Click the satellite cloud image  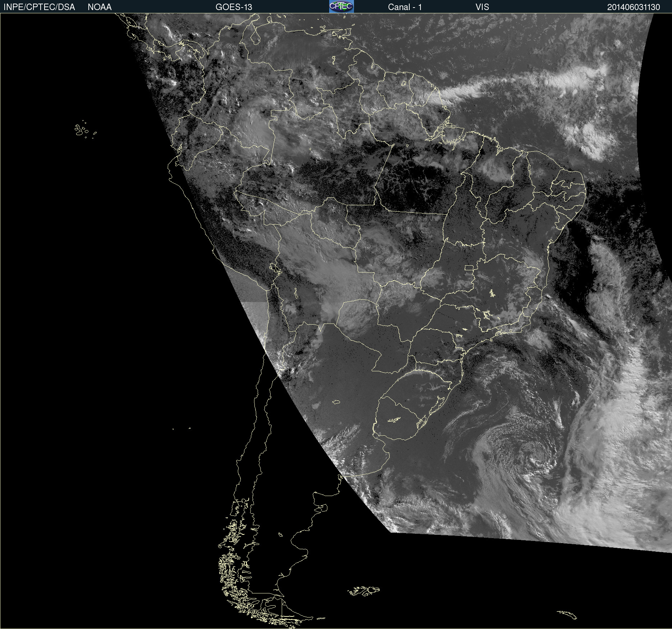pos(336,321)
